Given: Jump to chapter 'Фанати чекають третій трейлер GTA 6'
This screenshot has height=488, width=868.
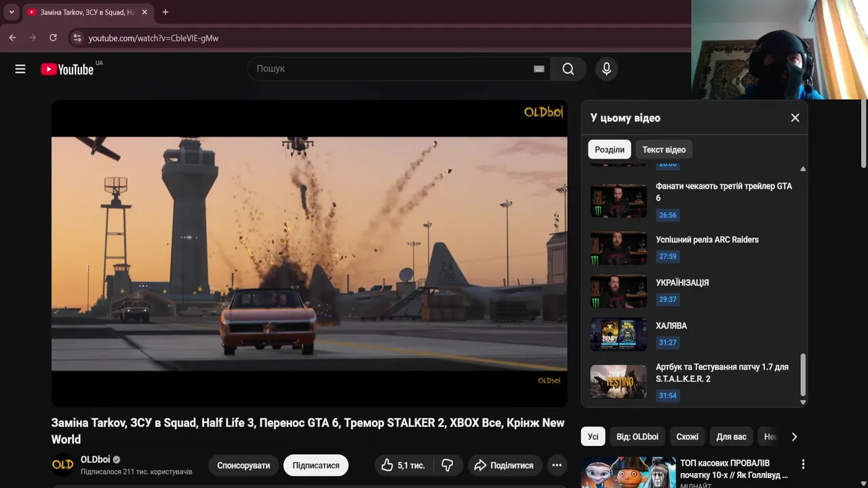Looking at the screenshot, I should click(x=724, y=192).
